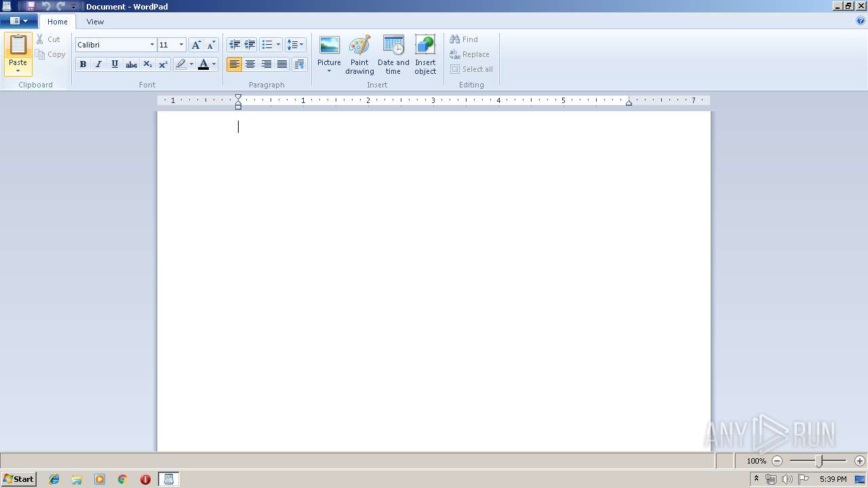Image resolution: width=868 pixels, height=488 pixels.
Task: Launch Internet Explorer from taskbar
Action: click(x=54, y=479)
